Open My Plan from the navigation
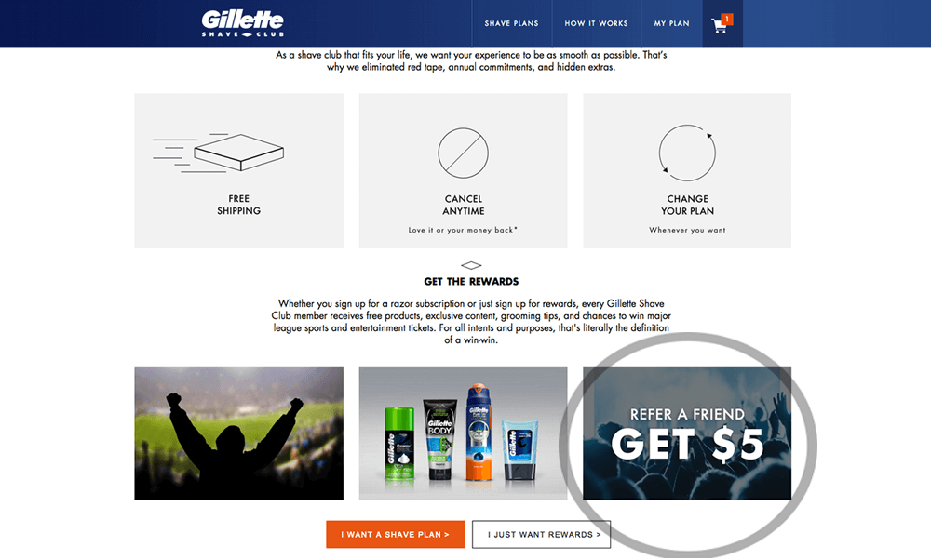931x560 pixels. tap(671, 24)
